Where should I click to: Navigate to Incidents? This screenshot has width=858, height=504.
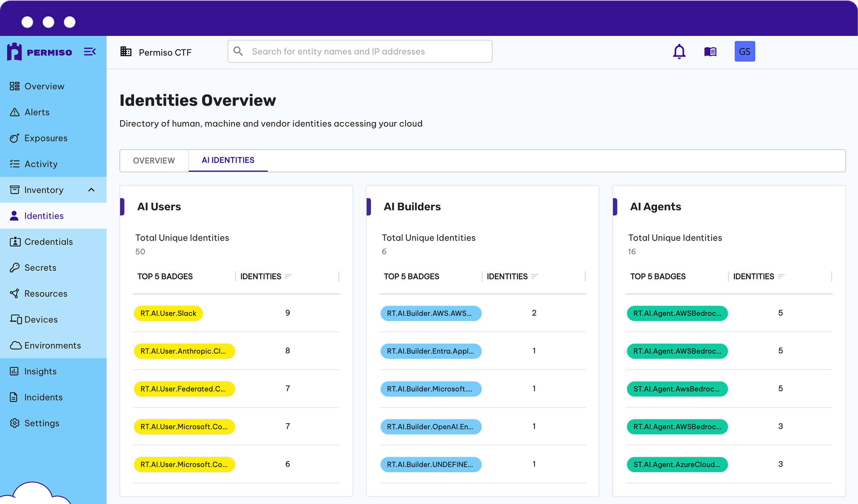click(x=43, y=397)
